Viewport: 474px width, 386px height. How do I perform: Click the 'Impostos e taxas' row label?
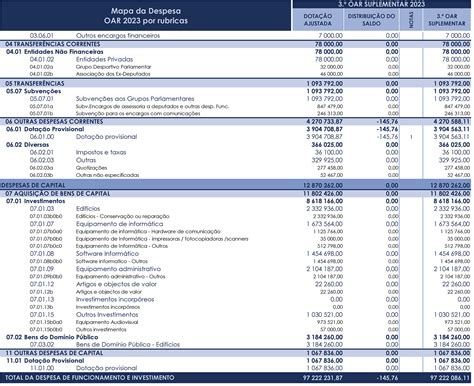(101, 152)
